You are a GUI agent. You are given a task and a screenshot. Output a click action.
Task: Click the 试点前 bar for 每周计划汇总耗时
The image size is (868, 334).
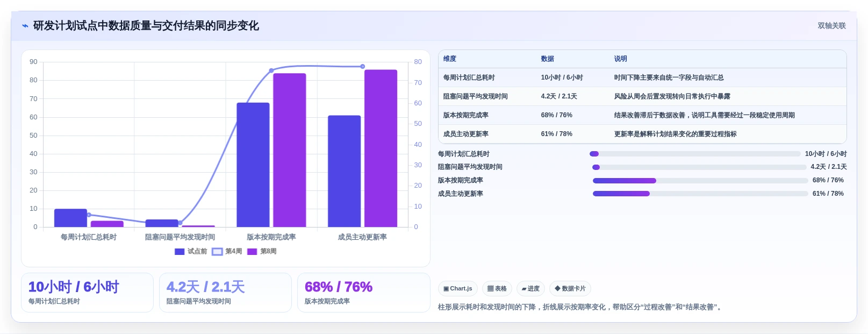pos(70,218)
